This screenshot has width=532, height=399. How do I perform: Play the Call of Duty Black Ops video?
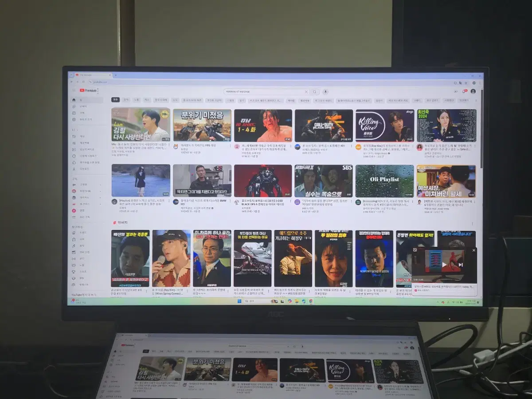tap(324, 126)
